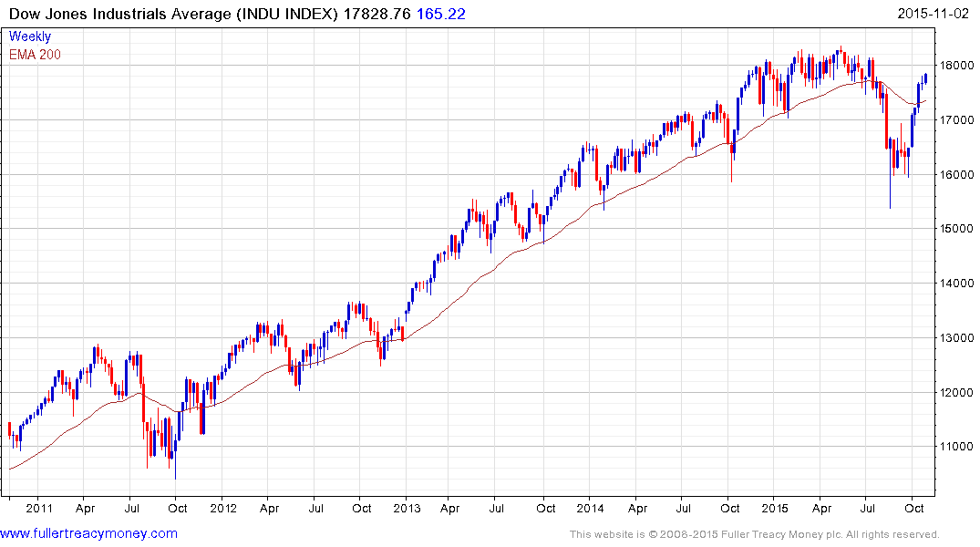Open the www.fullertreacymoney.com link
The width and height of the screenshot is (980, 547).
coord(88,534)
